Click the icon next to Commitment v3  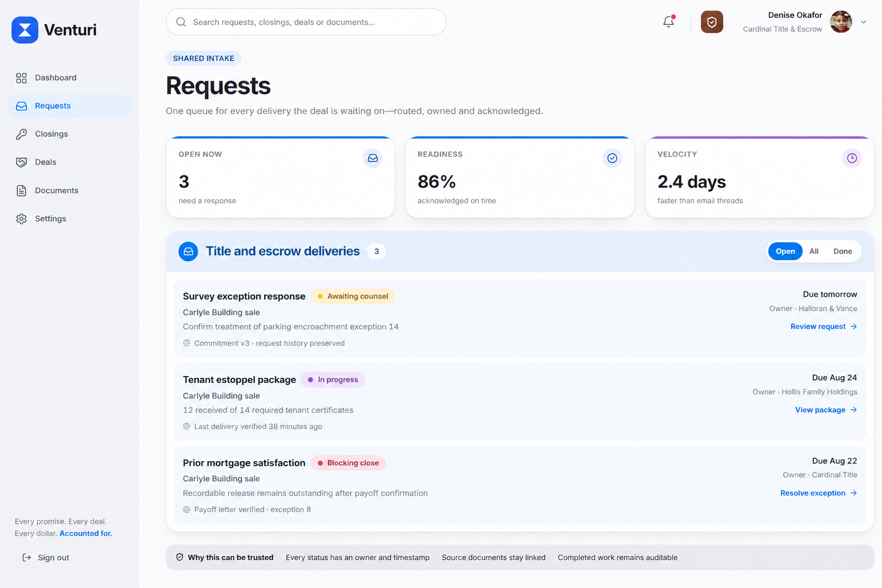pyautogui.click(x=187, y=343)
